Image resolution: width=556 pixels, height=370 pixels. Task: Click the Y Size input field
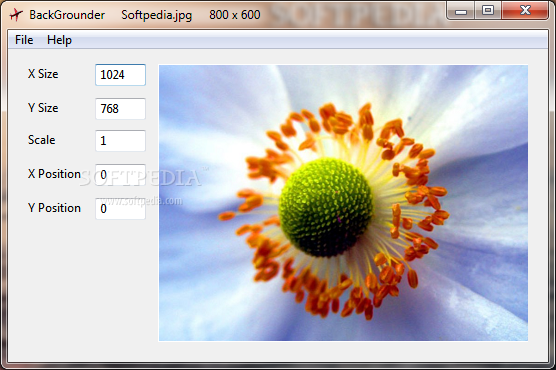[x=120, y=109]
